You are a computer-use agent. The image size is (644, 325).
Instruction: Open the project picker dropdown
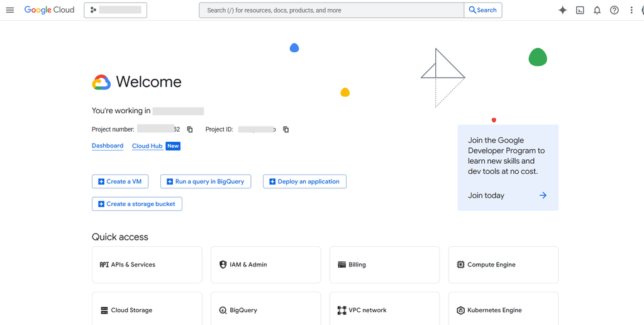pyautogui.click(x=116, y=10)
